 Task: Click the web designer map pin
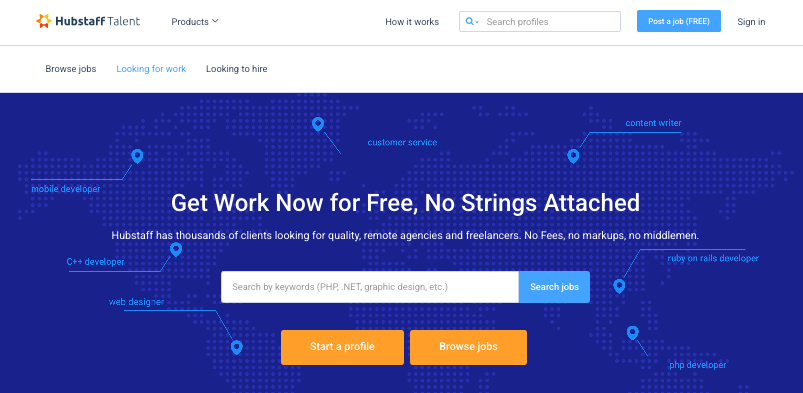point(236,347)
